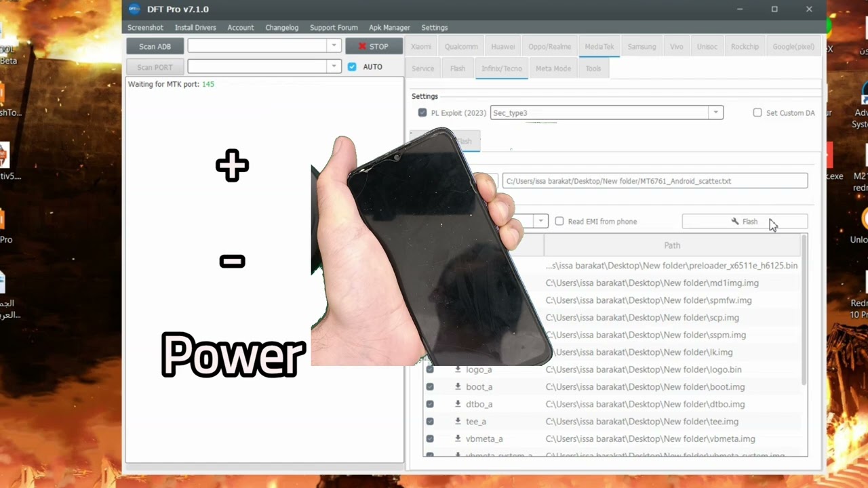Switch to the Oppo/Realme tab
The width and height of the screenshot is (868, 488).
[550, 47]
